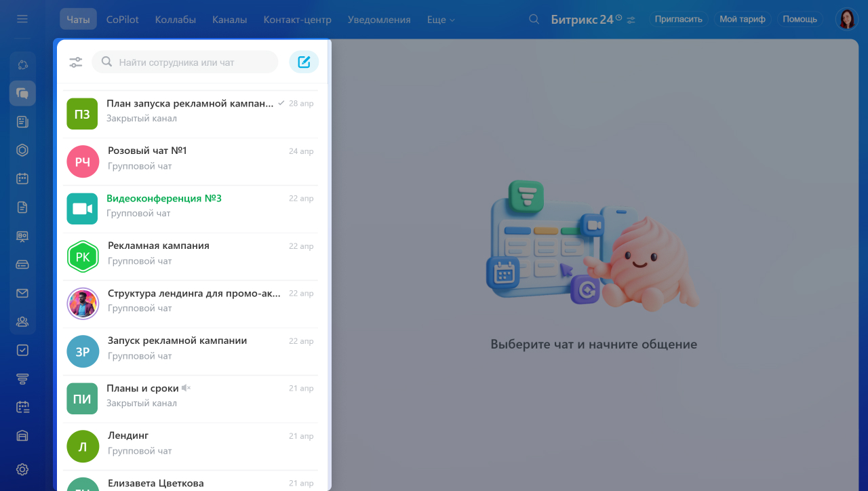This screenshot has width=868, height=491.
Task: Open the messenger chats icon in the left sidebar
Action: (22, 94)
